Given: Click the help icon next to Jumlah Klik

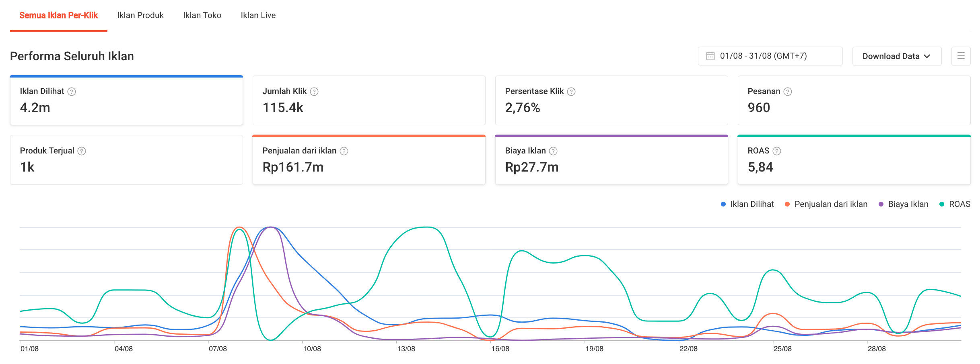Looking at the screenshot, I should [x=314, y=92].
